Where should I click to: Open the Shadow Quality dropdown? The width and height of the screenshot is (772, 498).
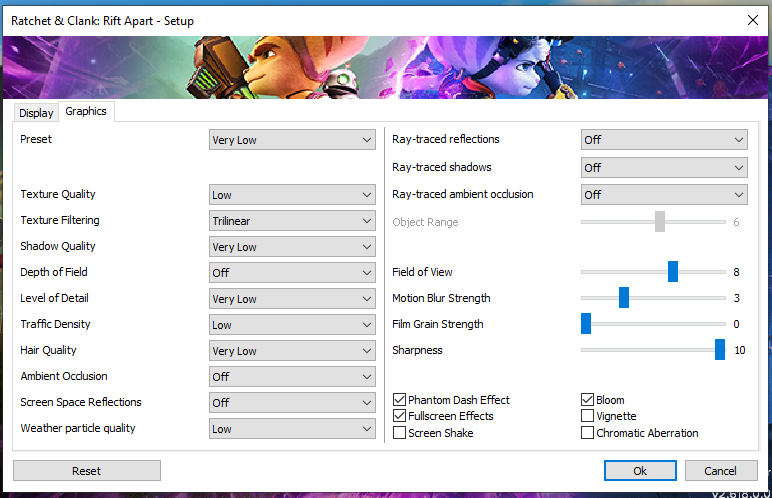[292, 247]
